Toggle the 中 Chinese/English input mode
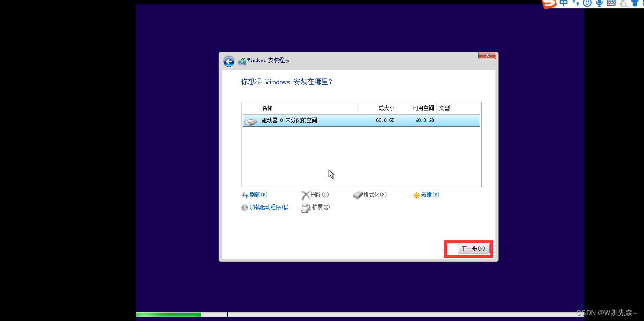644x321 pixels. coord(563,3)
